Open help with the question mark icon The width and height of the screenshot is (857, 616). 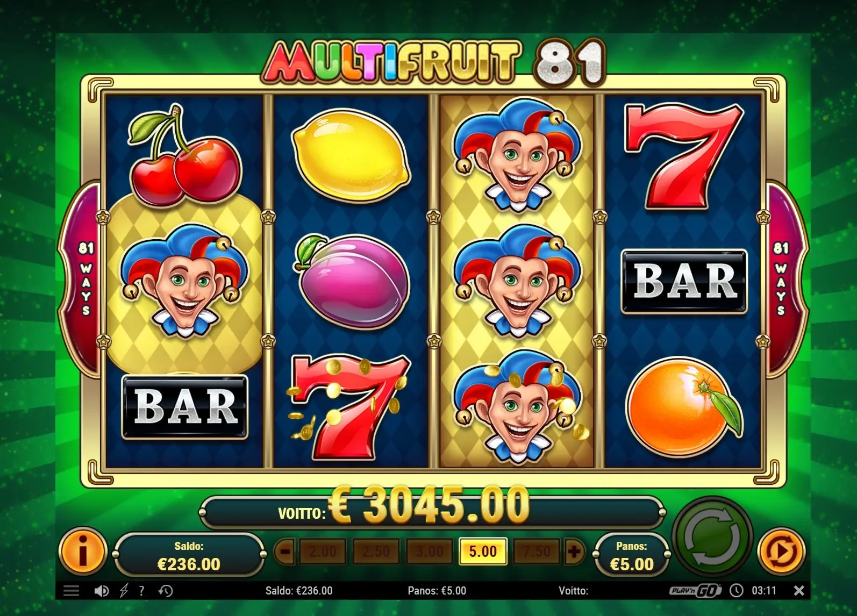click(141, 591)
